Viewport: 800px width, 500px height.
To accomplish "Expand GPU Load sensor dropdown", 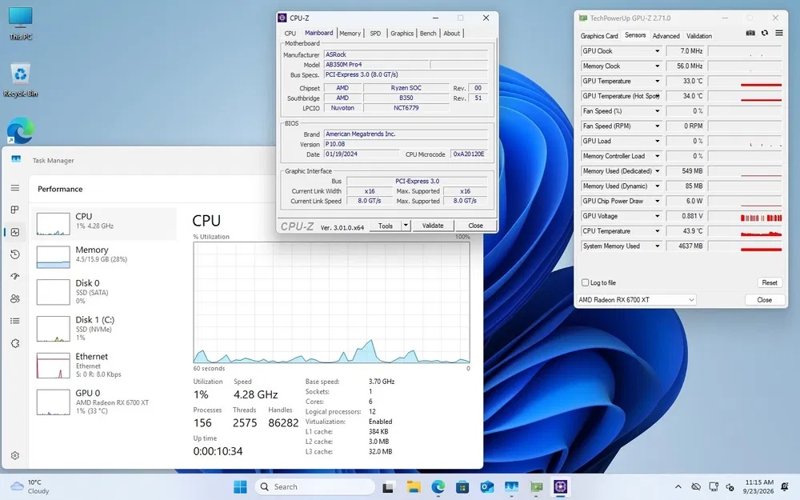I will (657, 141).
